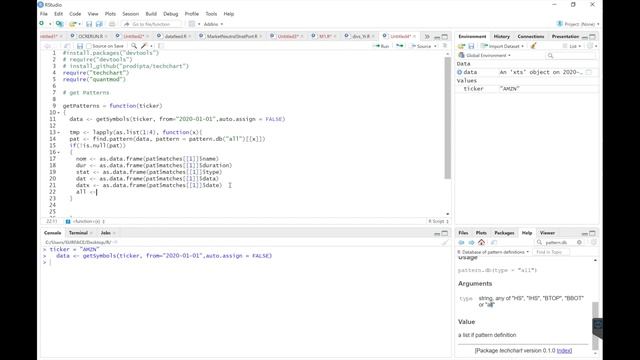The image size is (640, 360).
Task: Click the Help back arrow
Action: pos(461,242)
